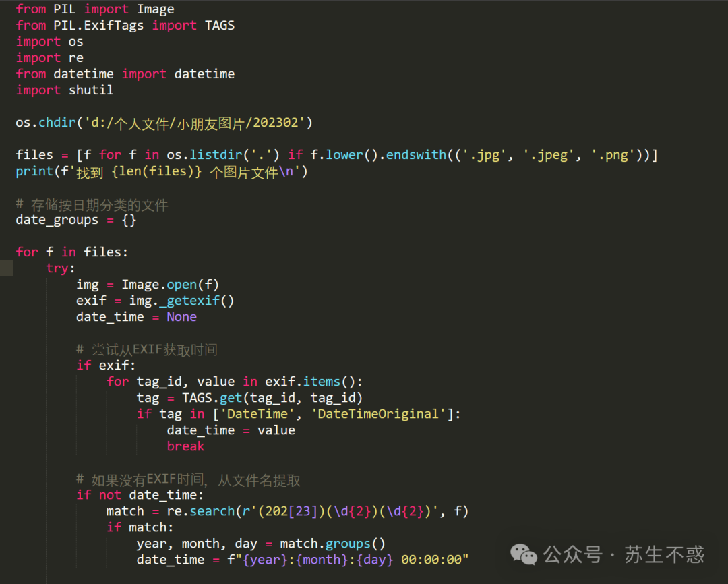The width and height of the screenshot is (728, 584).
Task: Click the comment '# 尝试从EXIF获取时间'
Action: coord(147,349)
